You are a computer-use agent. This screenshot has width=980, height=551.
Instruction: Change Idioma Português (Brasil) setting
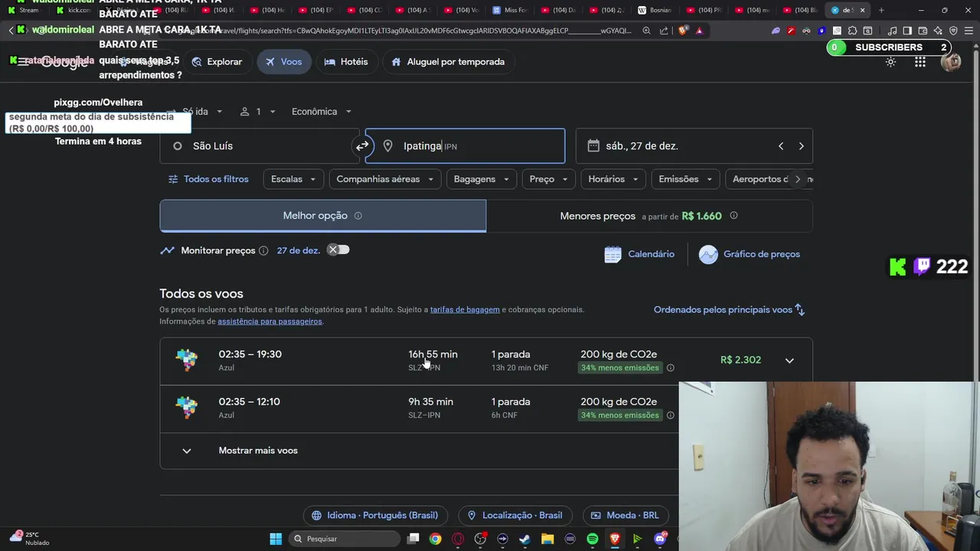pos(376,516)
